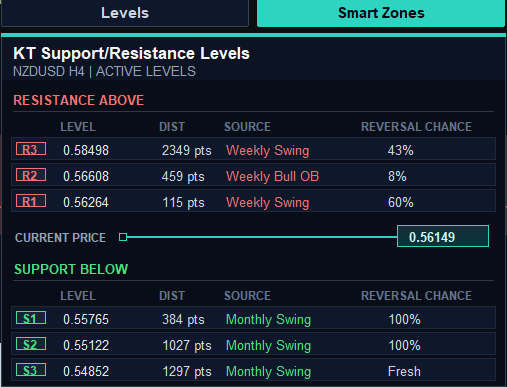
Task: Click the current price box 0.56149
Action: (443, 236)
